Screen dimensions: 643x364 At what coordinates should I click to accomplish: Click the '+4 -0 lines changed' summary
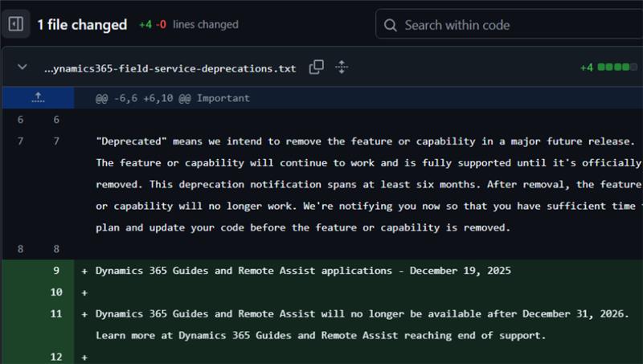point(188,25)
